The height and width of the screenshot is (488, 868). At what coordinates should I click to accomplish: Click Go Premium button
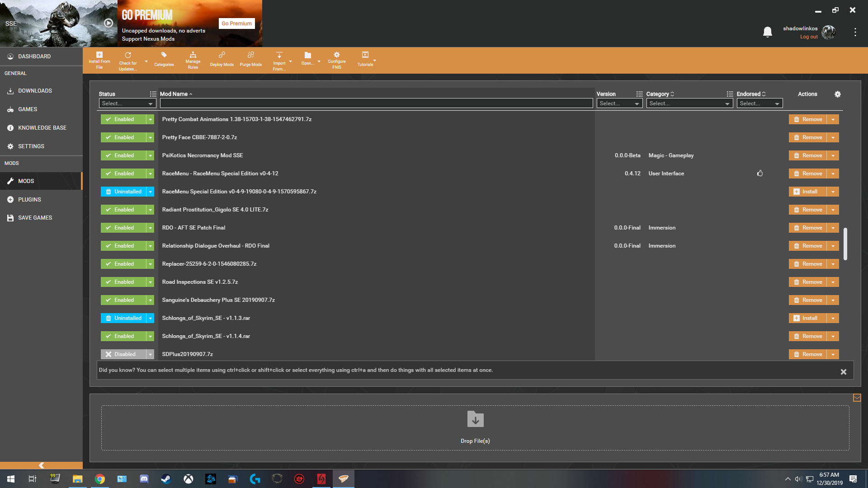tap(236, 23)
